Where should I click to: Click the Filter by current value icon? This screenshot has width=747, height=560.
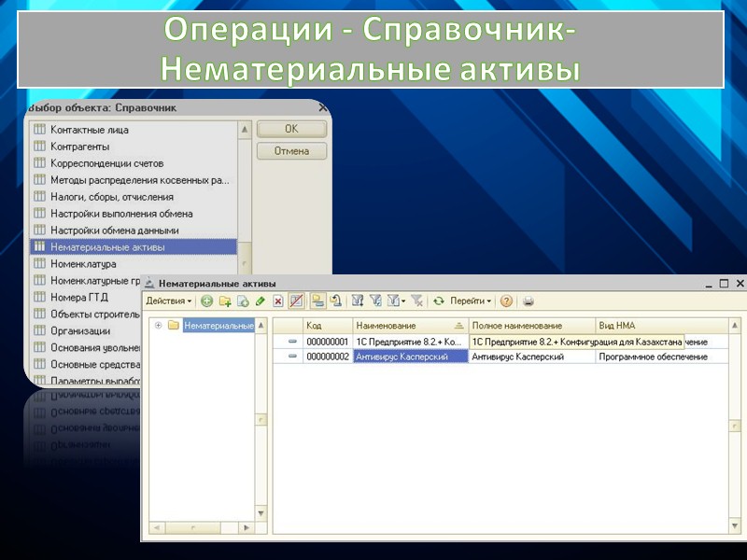(375, 301)
